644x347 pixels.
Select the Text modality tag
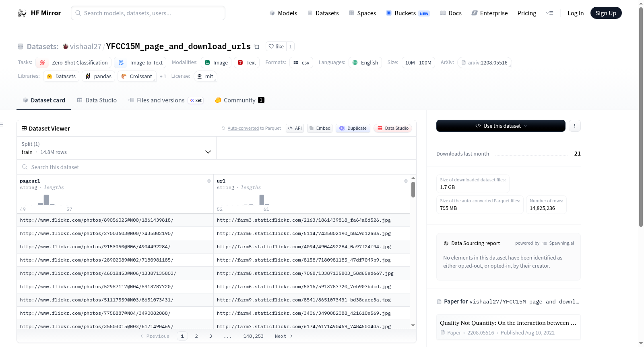tap(247, 62)
